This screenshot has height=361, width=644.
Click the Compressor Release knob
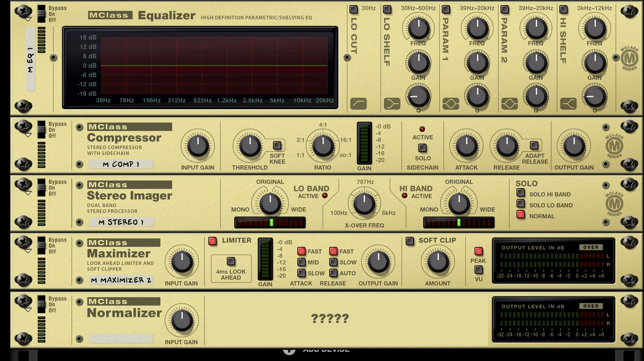point(507,146)
